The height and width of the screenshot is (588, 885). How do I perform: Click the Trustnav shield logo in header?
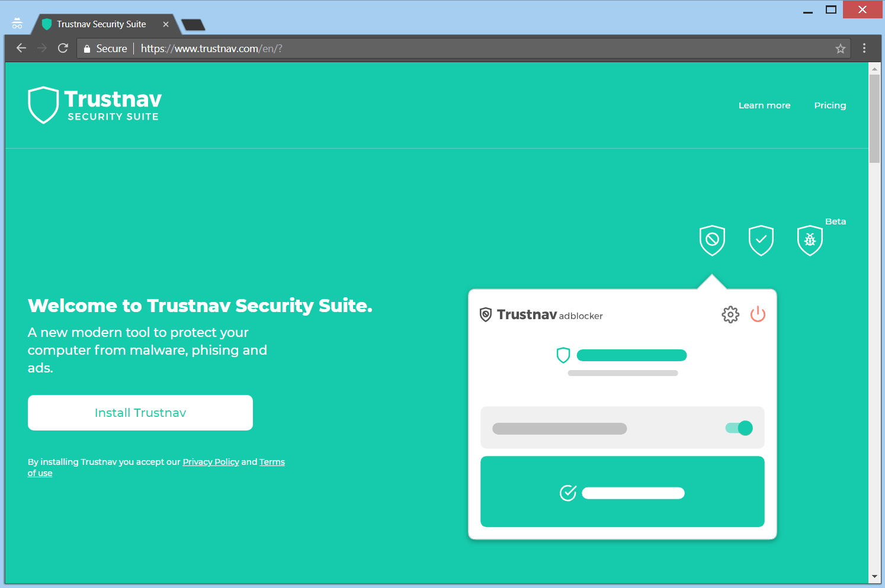[43, 105]
